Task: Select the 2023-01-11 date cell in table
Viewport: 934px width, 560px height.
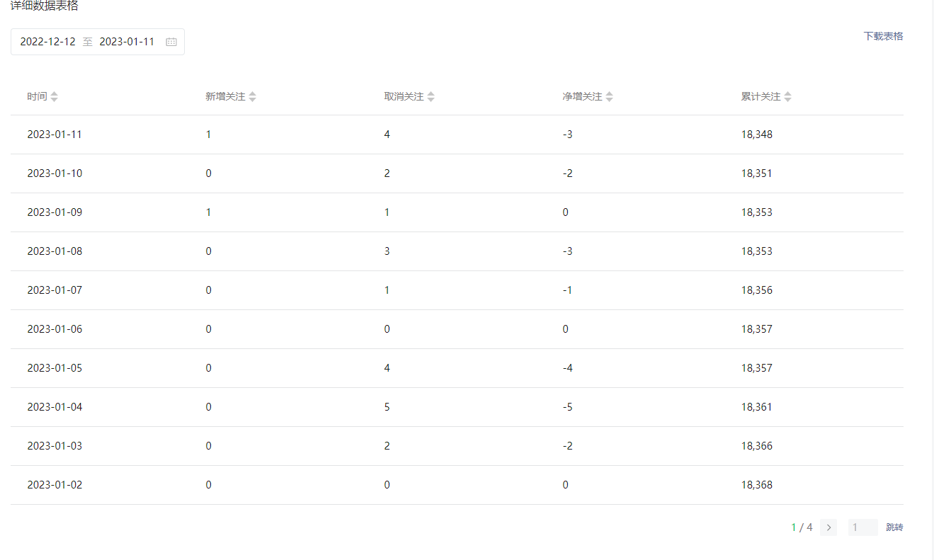Action: (x=55, y=135)
